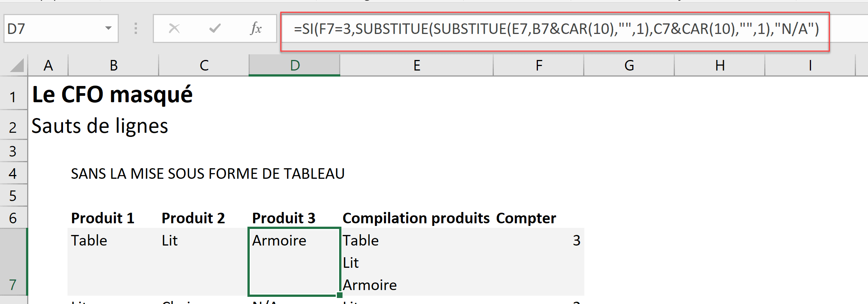
Task: Select column B header
Action: click(114, 66)
